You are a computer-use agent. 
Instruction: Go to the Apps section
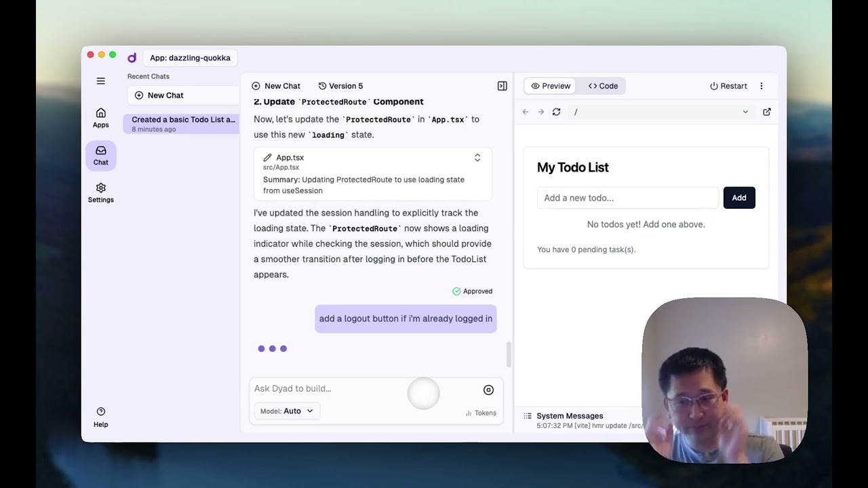point(100,118)
